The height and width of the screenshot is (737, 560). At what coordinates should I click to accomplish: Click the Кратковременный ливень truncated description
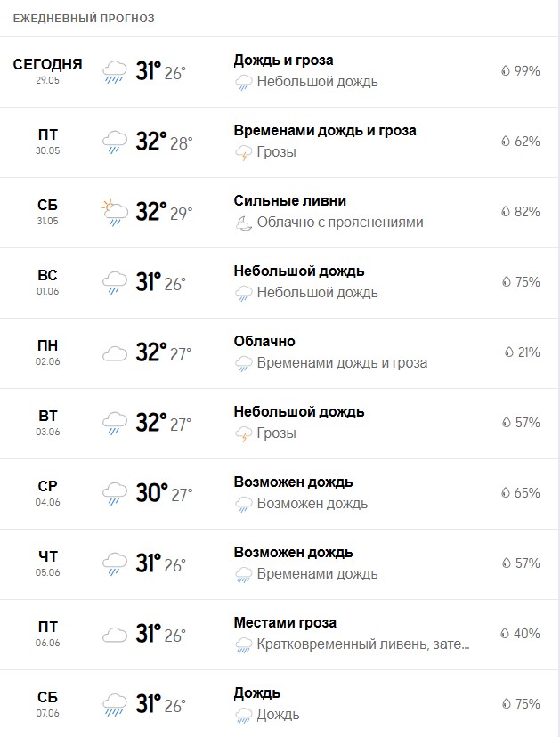click(x=363, y=644)
